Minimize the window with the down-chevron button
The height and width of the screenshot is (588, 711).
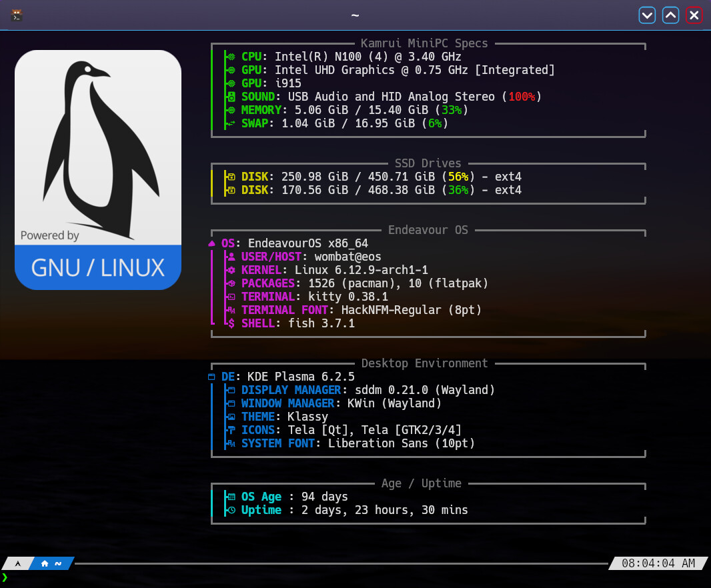pyautogui.click(x=646, y=15)
